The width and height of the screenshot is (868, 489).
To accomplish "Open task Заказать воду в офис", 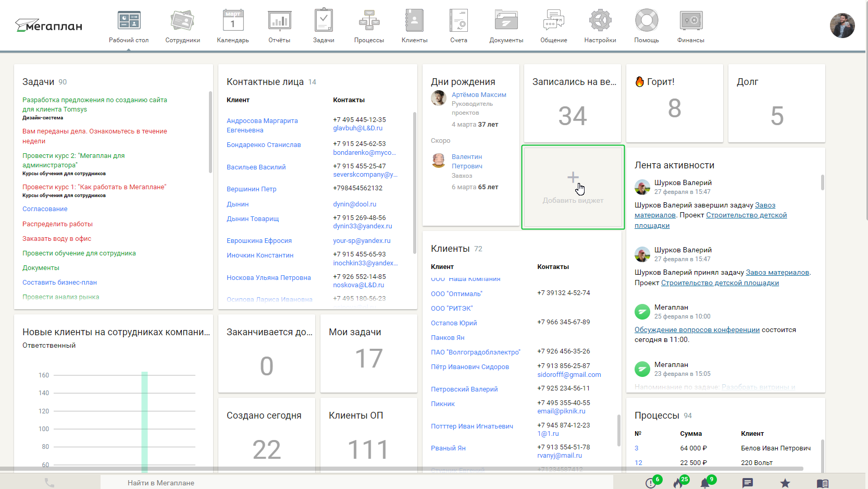I will point(57,238).
